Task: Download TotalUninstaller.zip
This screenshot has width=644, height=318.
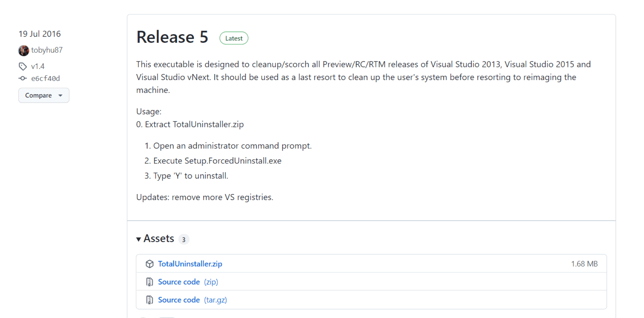Action: pyautogui.click(x=190, y=264)
